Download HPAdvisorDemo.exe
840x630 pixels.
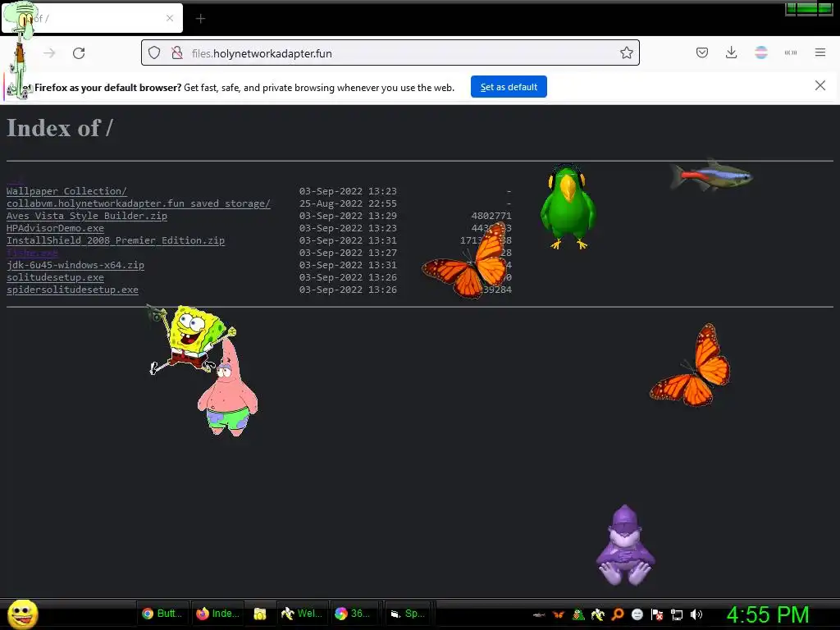(55, 228)
